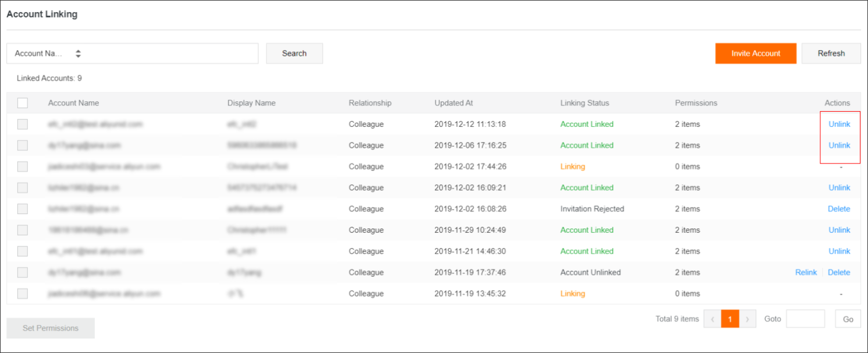This screenshot has width=868, height=353.
Task: Select checkbox for the Invitation Rejected row
Action: point(23,209)
